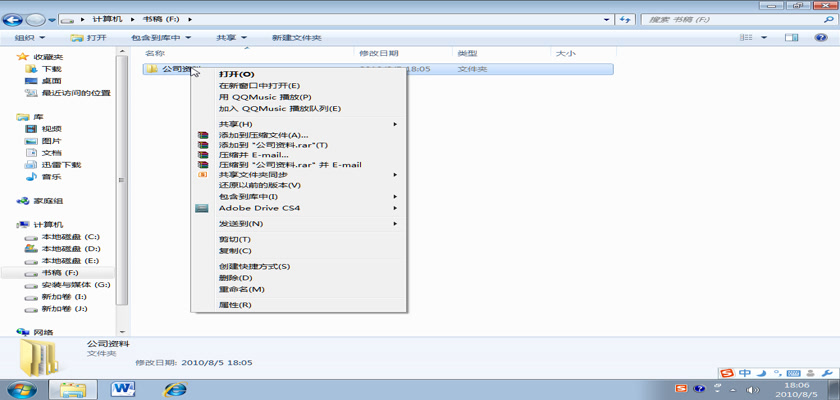840x400 pixels.
Task: Click the refresh button beside address bar
Action: pyautogui.click(x=626, y=19)
